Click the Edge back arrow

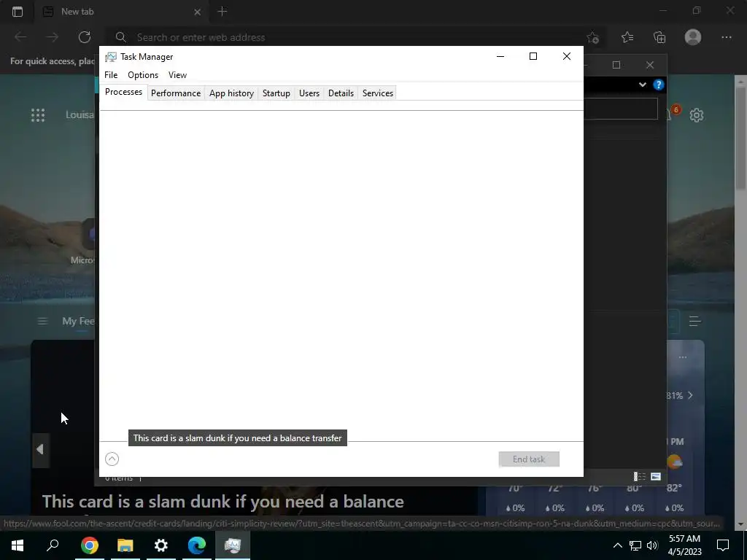(x=20, y=37)
